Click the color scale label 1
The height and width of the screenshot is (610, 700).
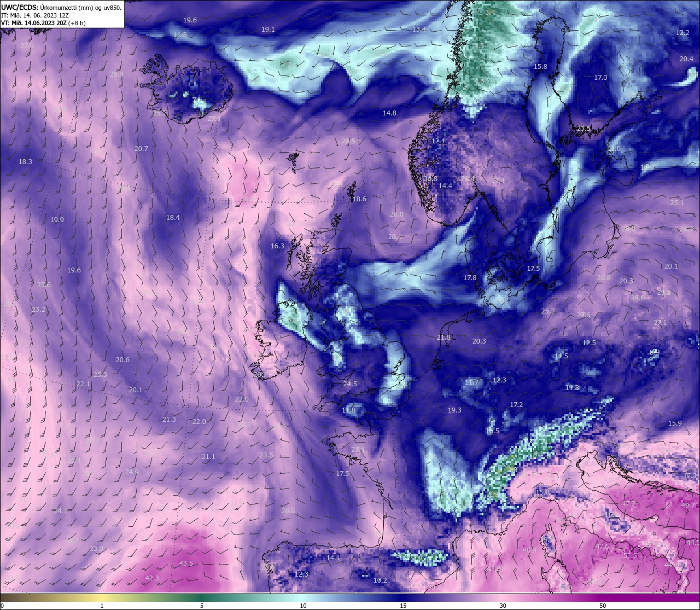[x=102, y=606]
